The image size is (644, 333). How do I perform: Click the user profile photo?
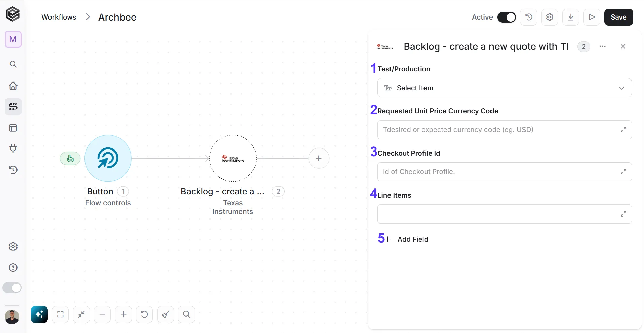click(x=12, y=317)
